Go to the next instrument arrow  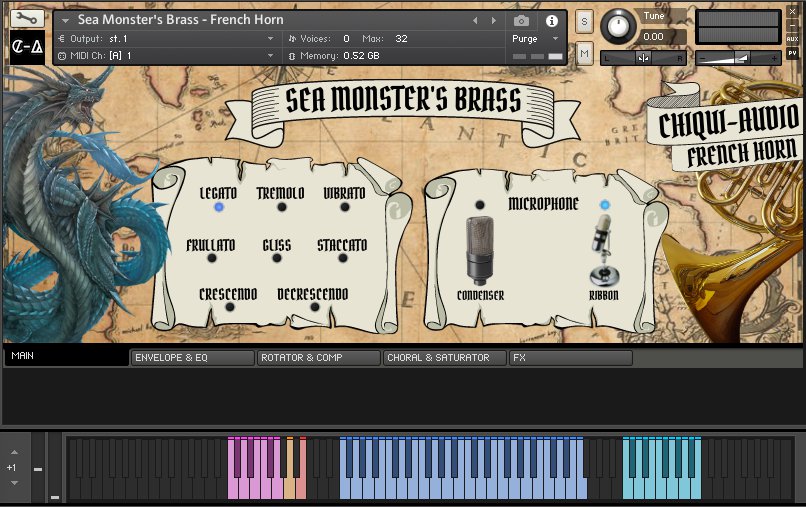tap(492, 20)
